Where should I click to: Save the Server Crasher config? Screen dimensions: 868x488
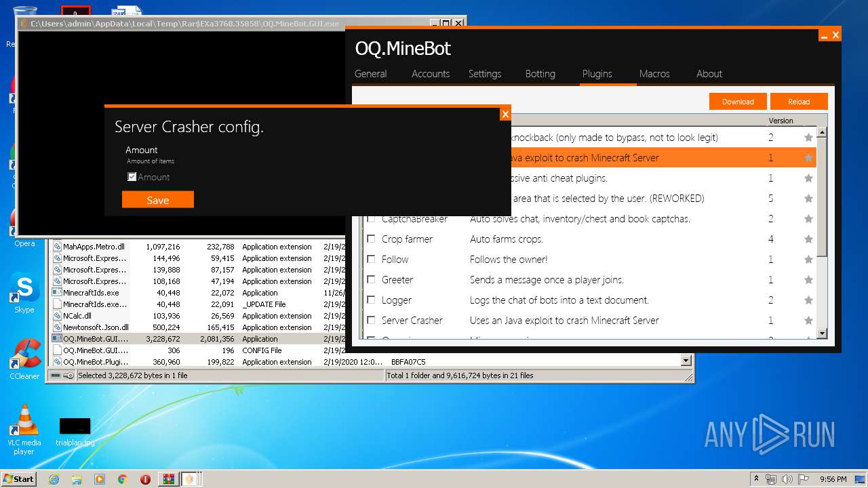coord(158,199)
